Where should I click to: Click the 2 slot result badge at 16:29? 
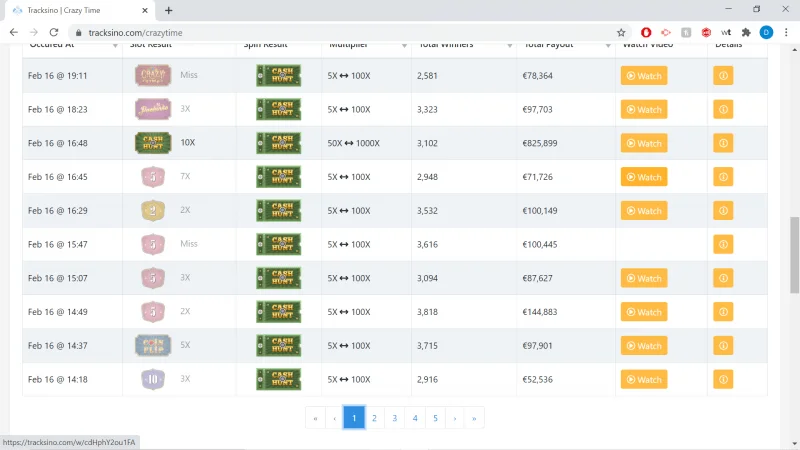pyautogui.click(x=153, y=210)
